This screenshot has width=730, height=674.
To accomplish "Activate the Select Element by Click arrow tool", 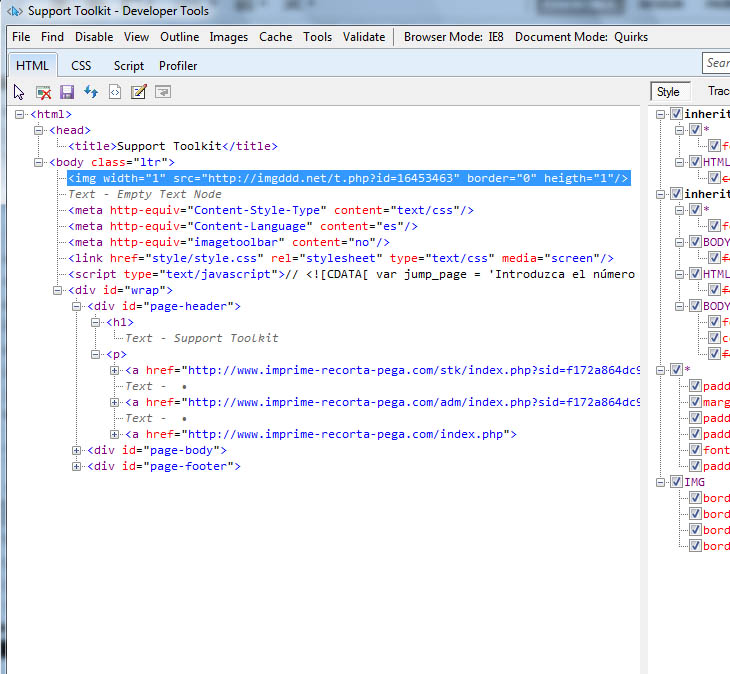I will (19, 92).
